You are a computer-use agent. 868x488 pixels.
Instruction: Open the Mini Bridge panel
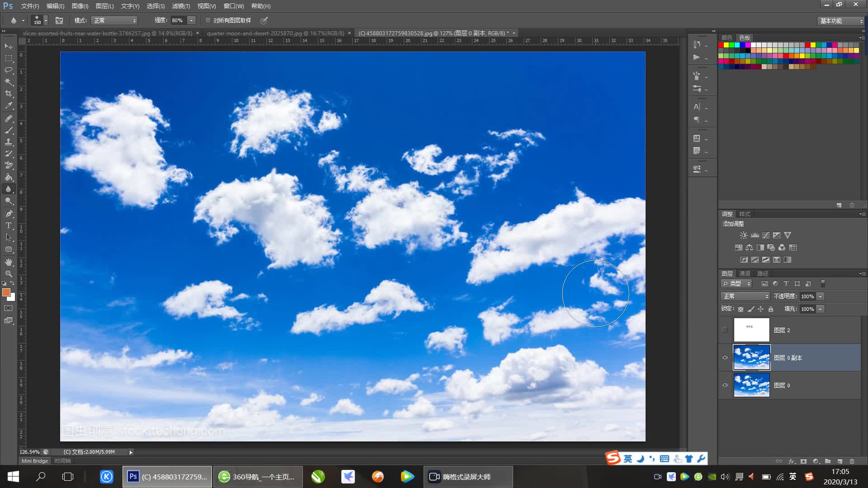point(35,461)
